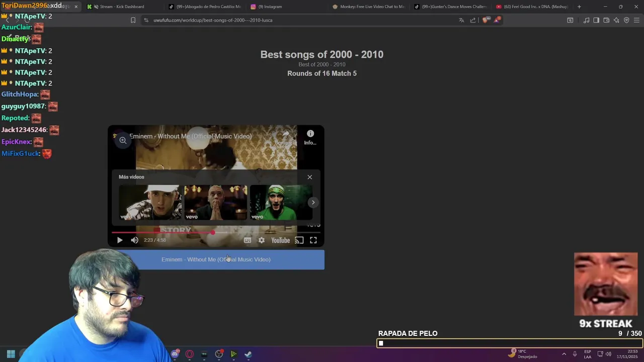
Task: Open video on YouTube logo
Action: pos(281,240)
